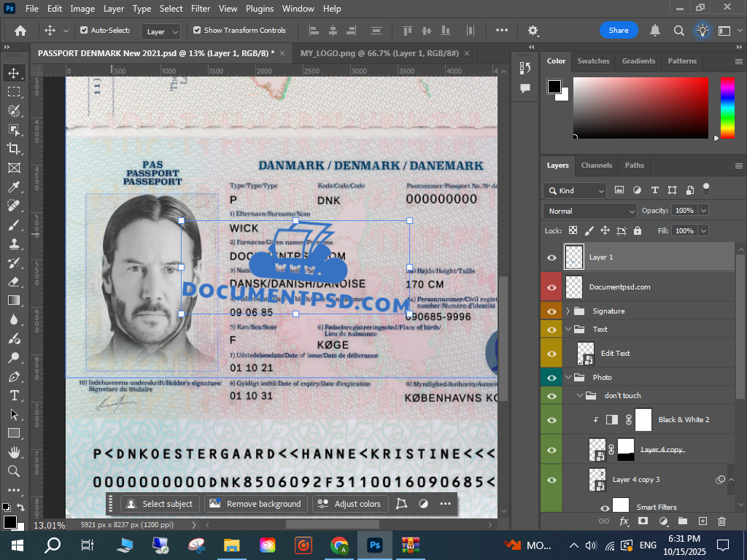Expand the Signature layer group
Screen dimensions: 747x560
click(568, 311)
